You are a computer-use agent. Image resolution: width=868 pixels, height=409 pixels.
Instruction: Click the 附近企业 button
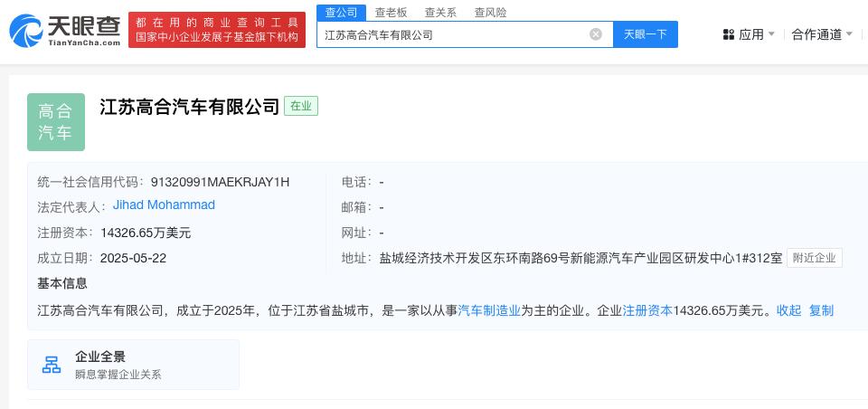click(x=815, y=258)
